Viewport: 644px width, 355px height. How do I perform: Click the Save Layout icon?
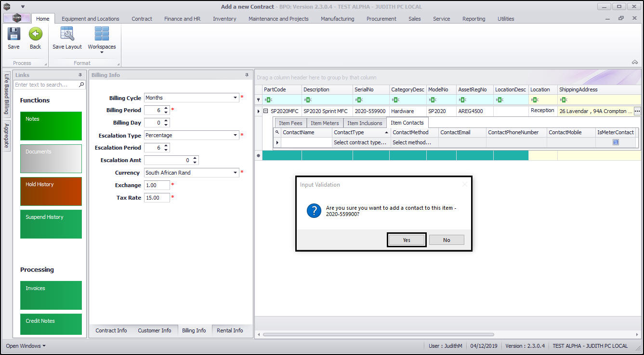(x=67, y=35)
